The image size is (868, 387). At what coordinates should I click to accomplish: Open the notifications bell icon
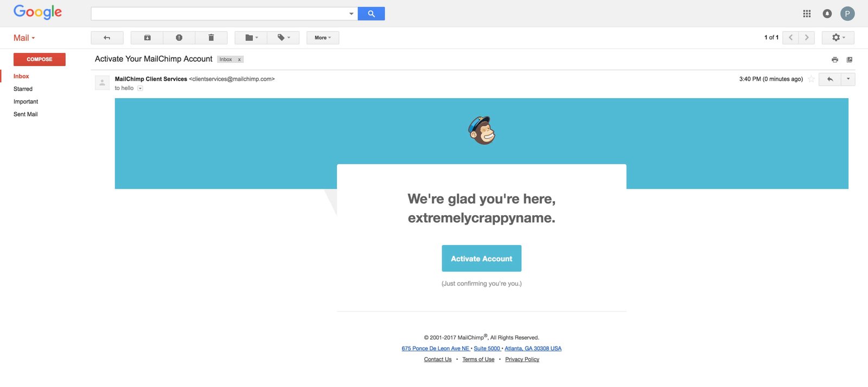click(x=827, y=14)
